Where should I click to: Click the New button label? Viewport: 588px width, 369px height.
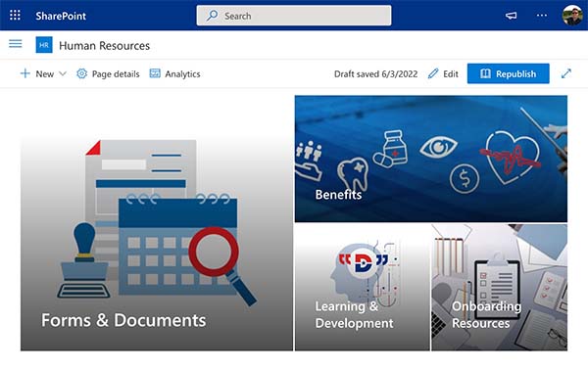coord(45,74)
